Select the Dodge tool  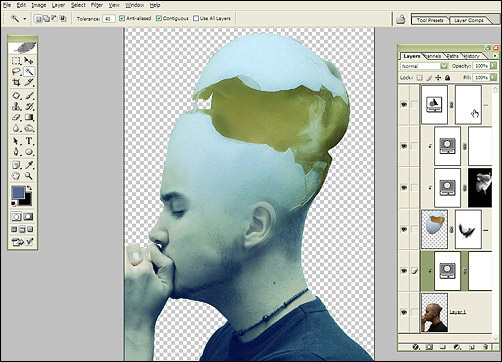coord(29,128)
